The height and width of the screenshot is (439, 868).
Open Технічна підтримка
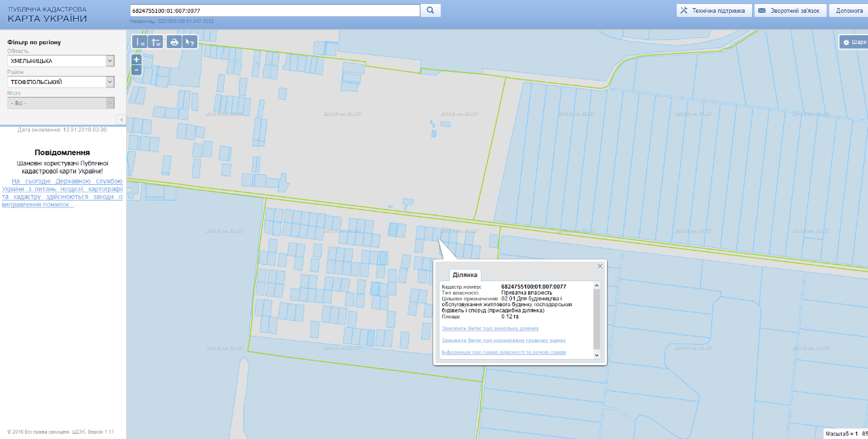714,11
